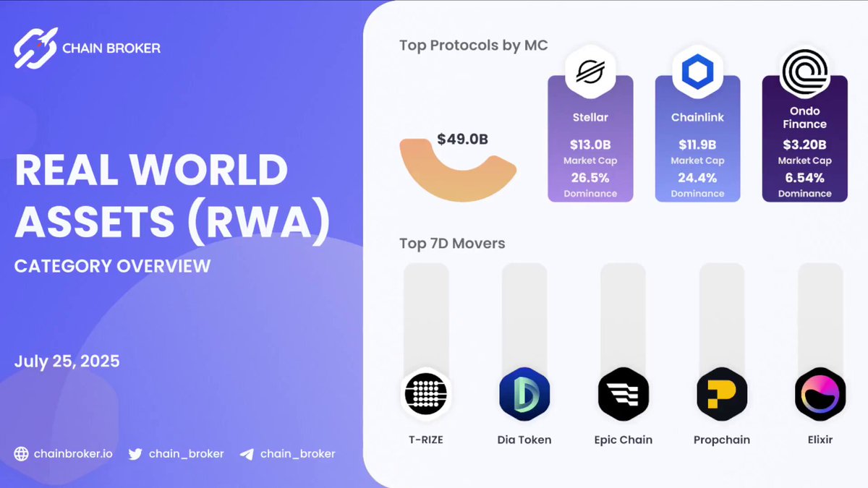Click the "T-RIZE" label

click(x=426, y=440)
